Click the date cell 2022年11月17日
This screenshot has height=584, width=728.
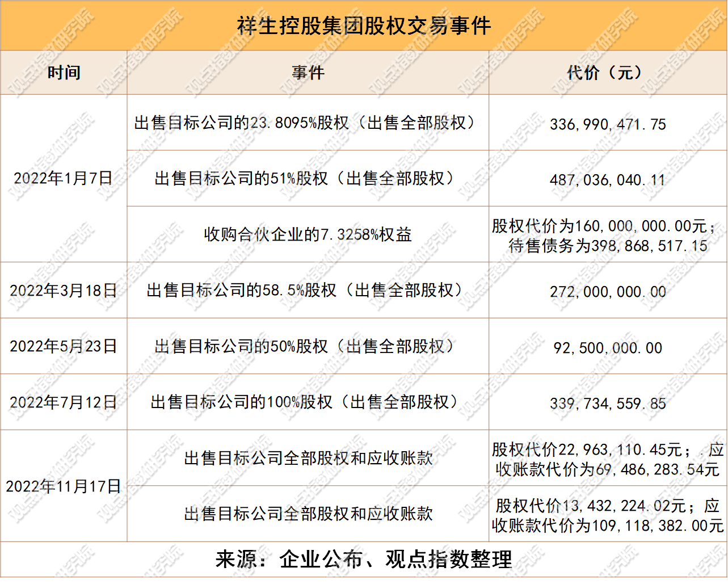pyautogui.click(x=64, y=486)
